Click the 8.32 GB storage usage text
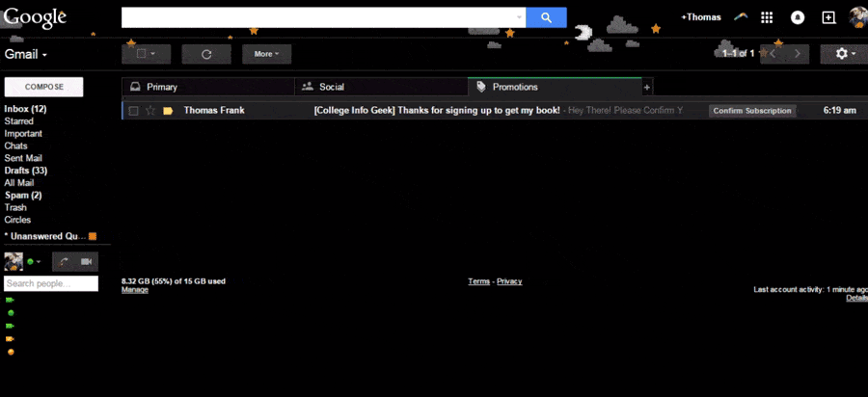868x397 pixels. coord(174,281)
